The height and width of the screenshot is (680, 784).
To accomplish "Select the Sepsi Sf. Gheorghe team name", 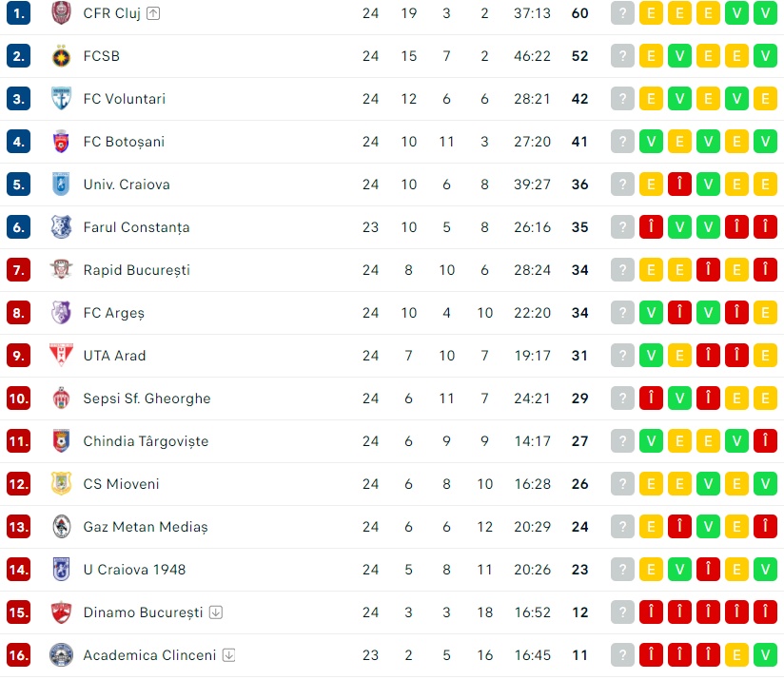I will pos(147,398).
